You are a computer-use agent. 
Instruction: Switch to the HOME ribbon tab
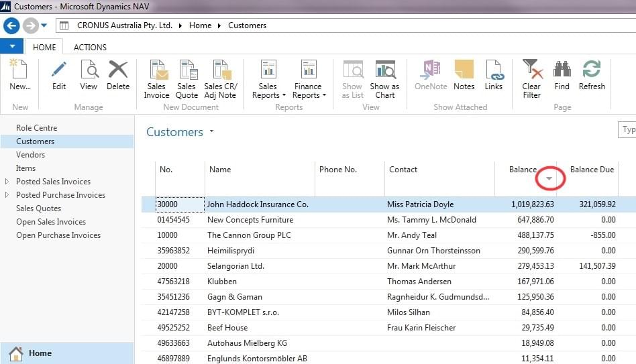click(x=44, y=47)
